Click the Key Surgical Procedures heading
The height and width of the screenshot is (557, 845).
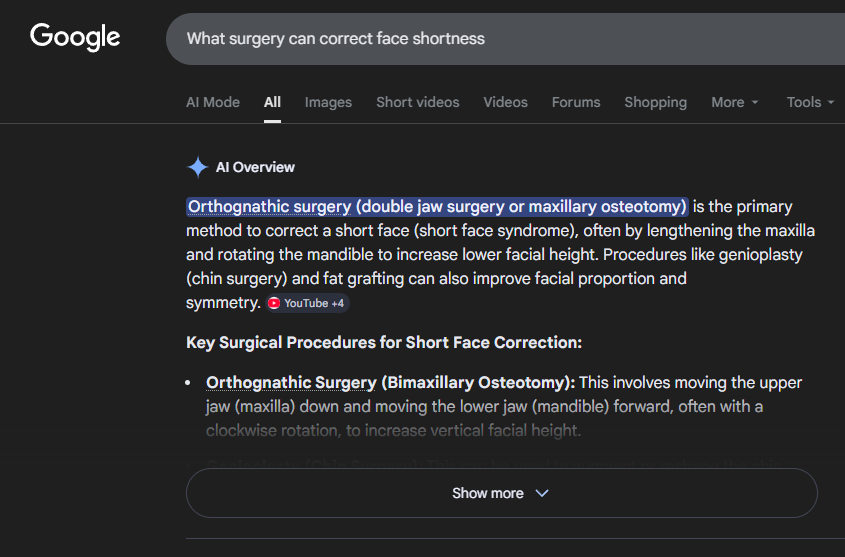point(384,343)
